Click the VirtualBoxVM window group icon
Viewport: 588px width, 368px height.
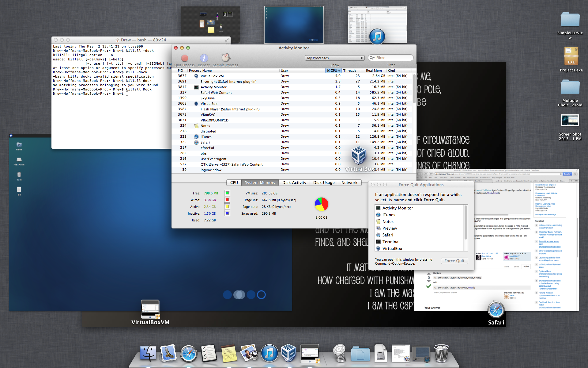tap(150, 309)
